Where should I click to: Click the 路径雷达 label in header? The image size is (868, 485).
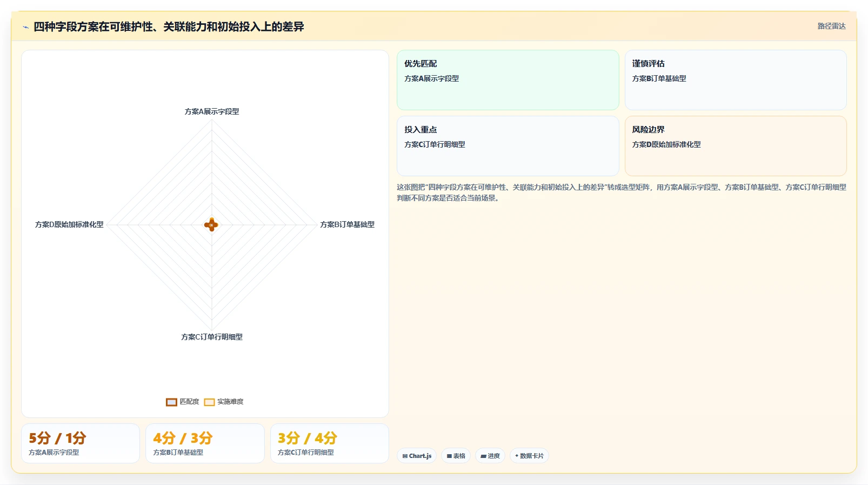point(831,26)
